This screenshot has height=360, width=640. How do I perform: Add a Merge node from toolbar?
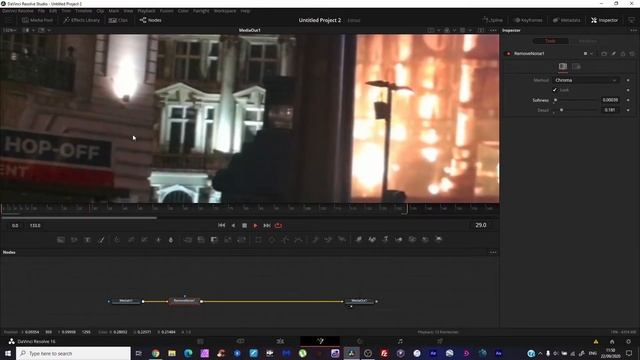188,240
